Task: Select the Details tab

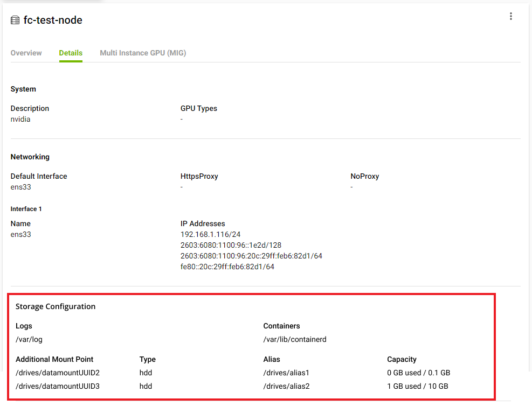Action: 71,53
